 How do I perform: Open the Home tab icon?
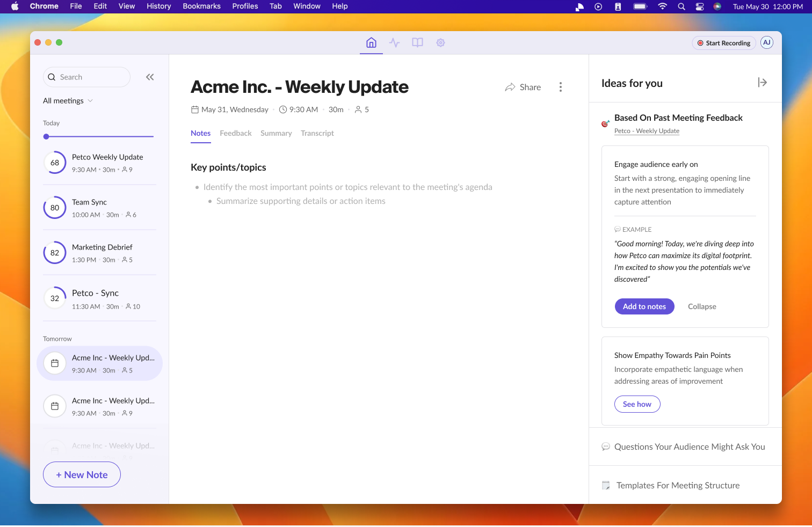(371, 43)
